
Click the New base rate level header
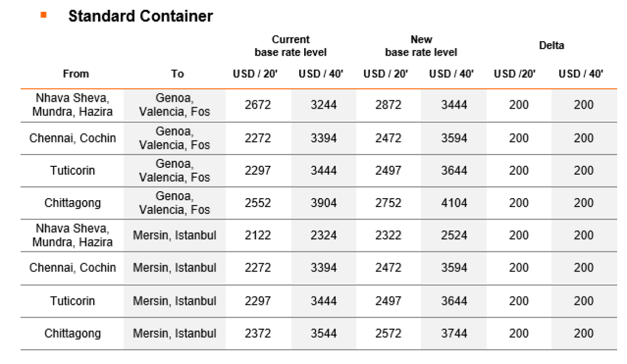pos(421,45)
